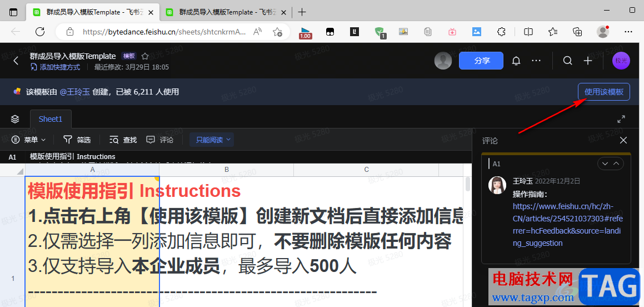Image resolution: width=644 pixels, height=307 pixels.
Task: Toggle fullscreen expand icon
Action: coord(621,119)
